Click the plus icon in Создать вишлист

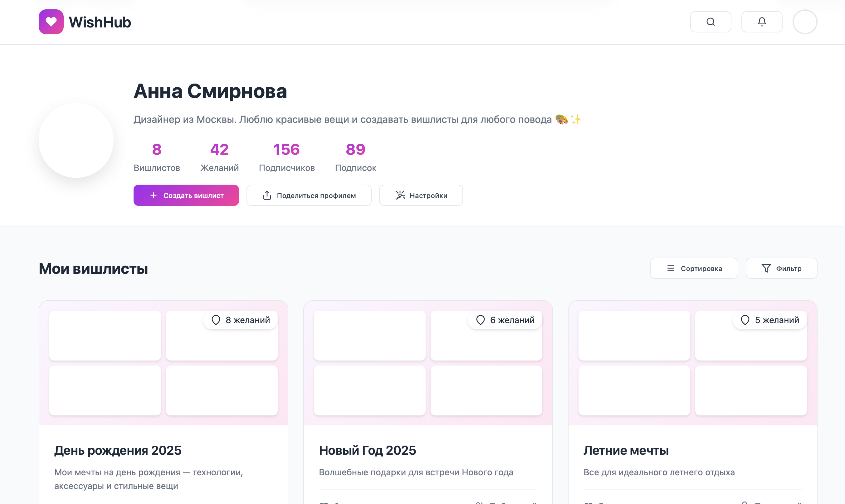click(x=153, y=195)
